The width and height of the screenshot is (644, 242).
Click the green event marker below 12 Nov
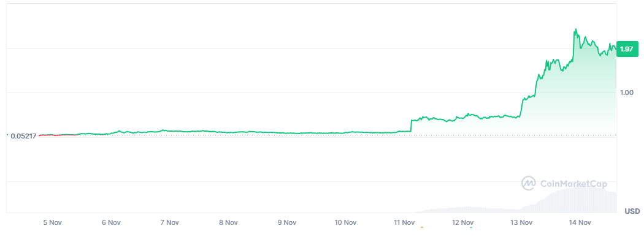click(471, 227)
